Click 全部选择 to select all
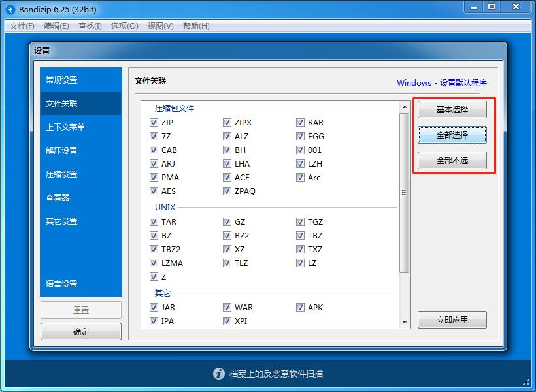Viewport: 536px width, 392px height. [x=452, y=135]
